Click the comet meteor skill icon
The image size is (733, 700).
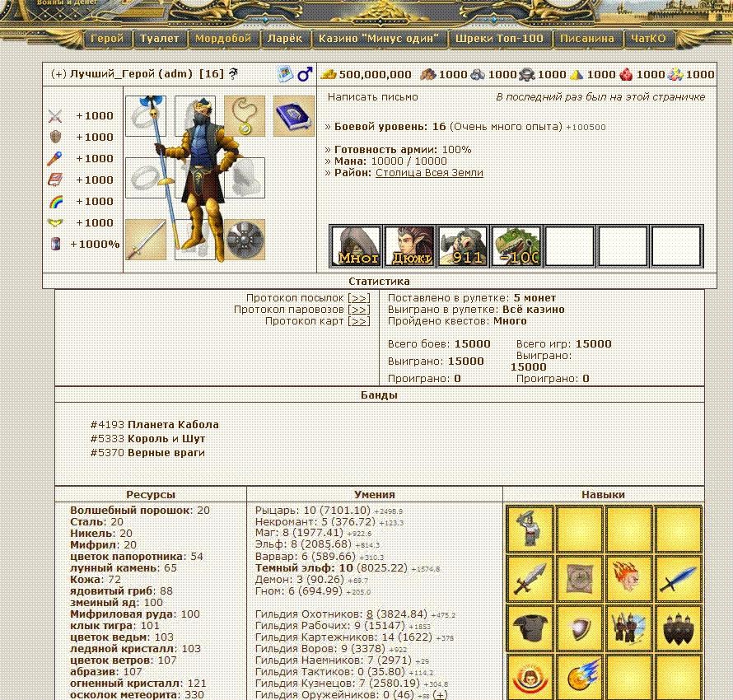[x=580, y=678]
